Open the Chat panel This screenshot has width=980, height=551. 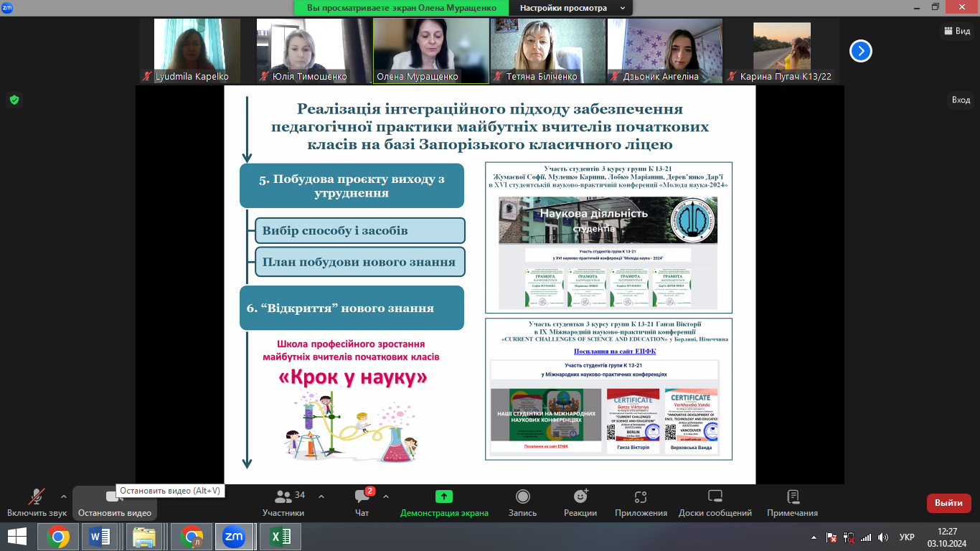point(362,502)
